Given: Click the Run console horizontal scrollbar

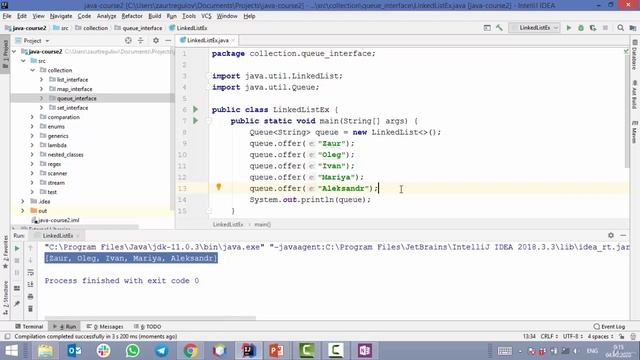Looking at the screenshot, I should pyautogui.click(x=150, y=318).
